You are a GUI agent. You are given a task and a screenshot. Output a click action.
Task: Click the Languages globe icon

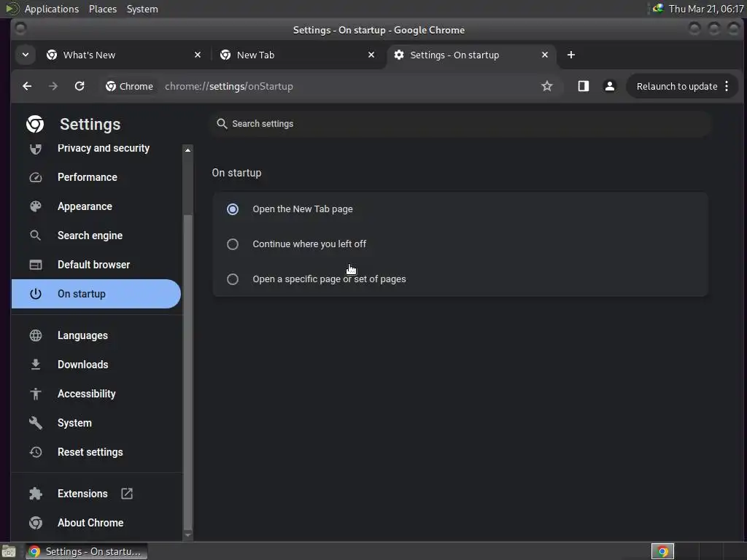36,335
